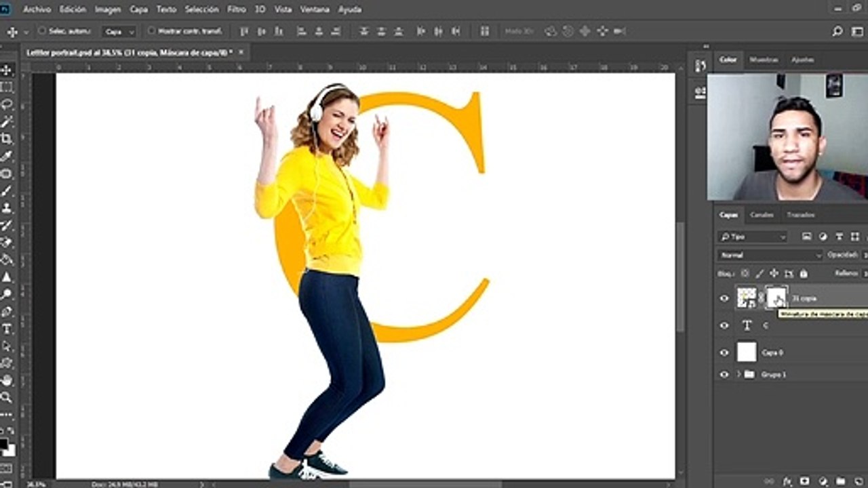Switch to the Muestras tab
Image resolution: width=868 pixels, height=488 pixels.
point(764,60)
